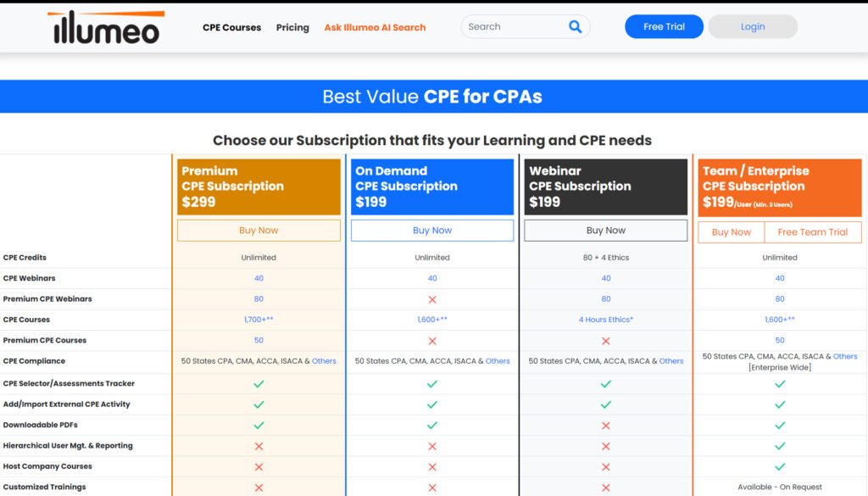Screen dimensions: 868x496
Task: Click Buy Now for Team / Enterprise
Action: tap(731, 232)
